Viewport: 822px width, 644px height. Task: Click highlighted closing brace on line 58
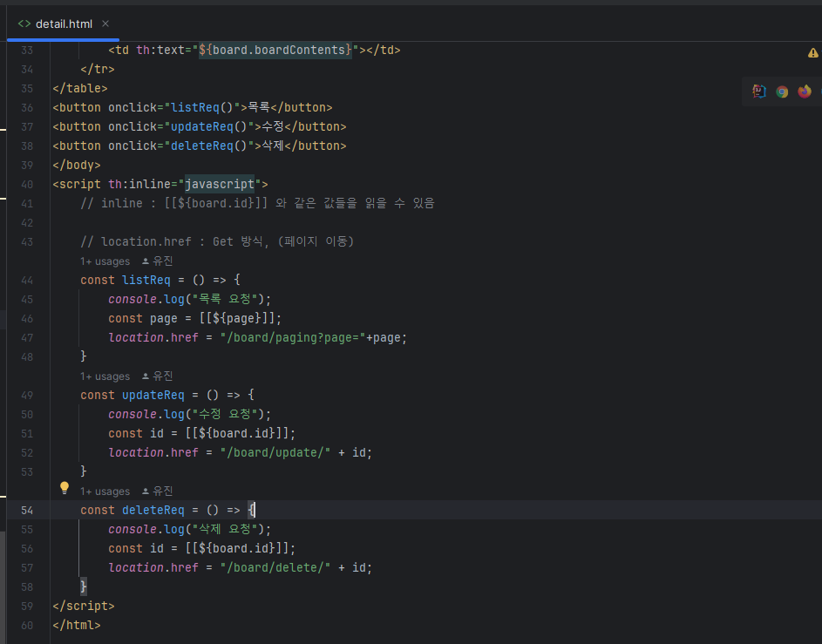[84, 586]
